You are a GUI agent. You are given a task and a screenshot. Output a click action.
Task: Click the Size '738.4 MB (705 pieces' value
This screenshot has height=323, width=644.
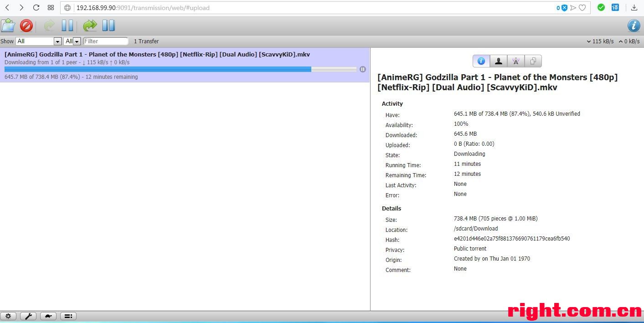[x=495, y=219]
